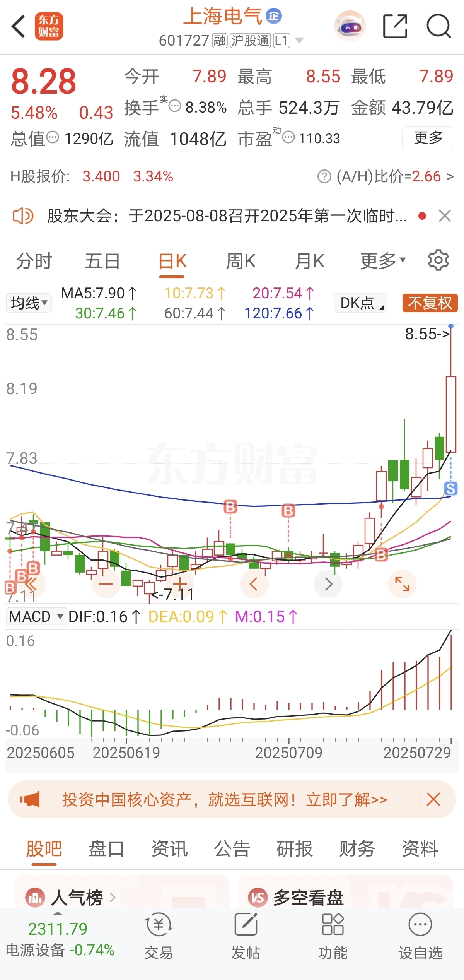Open the 均线 indicator dropdown

29,303
